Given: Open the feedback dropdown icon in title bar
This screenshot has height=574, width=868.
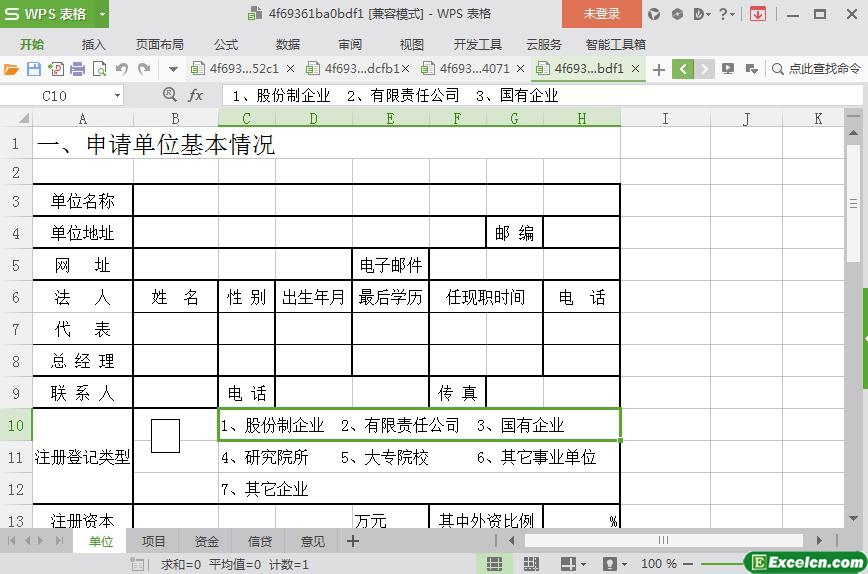Looking at the screenshot, I should tap(702, 14).
